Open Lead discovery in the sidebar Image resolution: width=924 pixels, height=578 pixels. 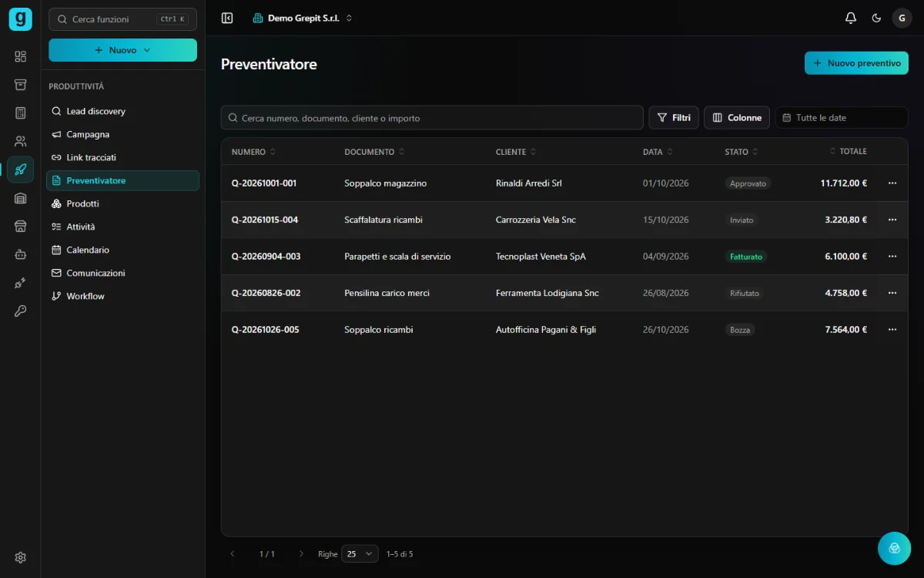[x=123, y=111]
